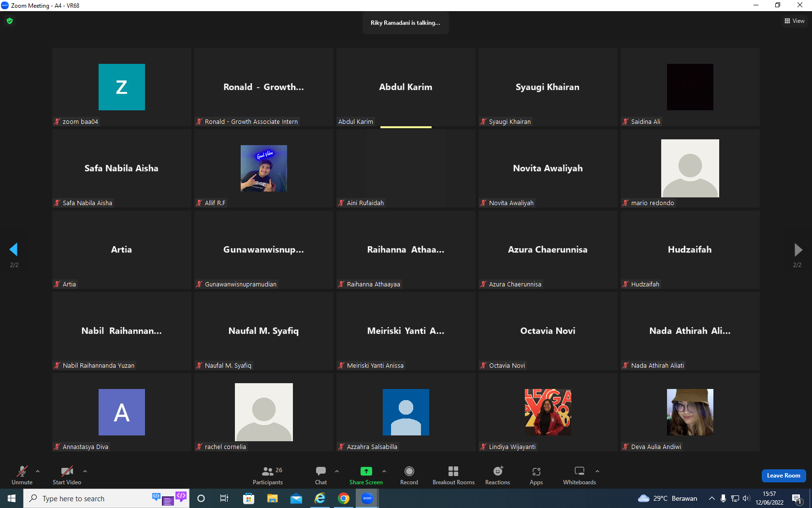
Task: Expand video options arrow next to Start Video
Action: (x=85, y=471)
